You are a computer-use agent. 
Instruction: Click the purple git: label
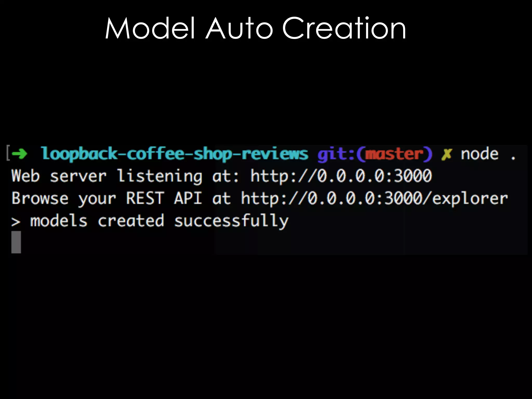click(336, 155)
